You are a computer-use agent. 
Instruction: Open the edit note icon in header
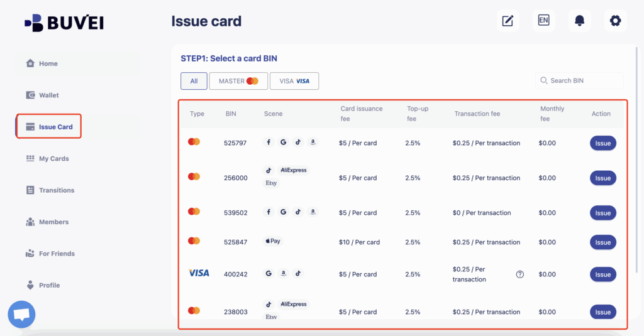[x=508, y=21]
